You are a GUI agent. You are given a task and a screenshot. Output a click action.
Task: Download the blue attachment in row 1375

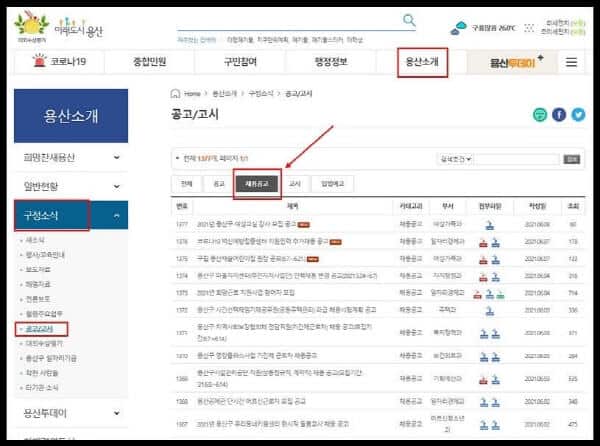[495, 259]
